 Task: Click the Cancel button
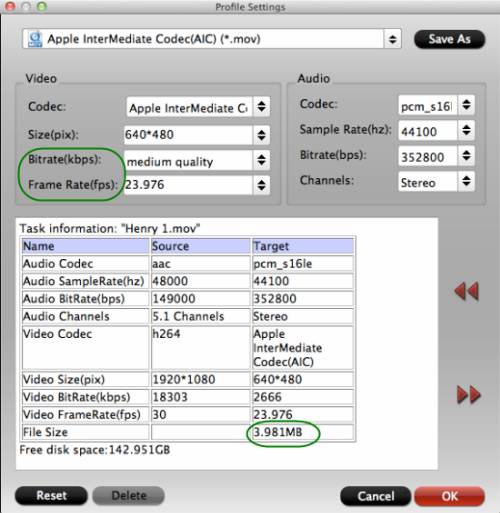pyautogui.click(x=376, y=496)
